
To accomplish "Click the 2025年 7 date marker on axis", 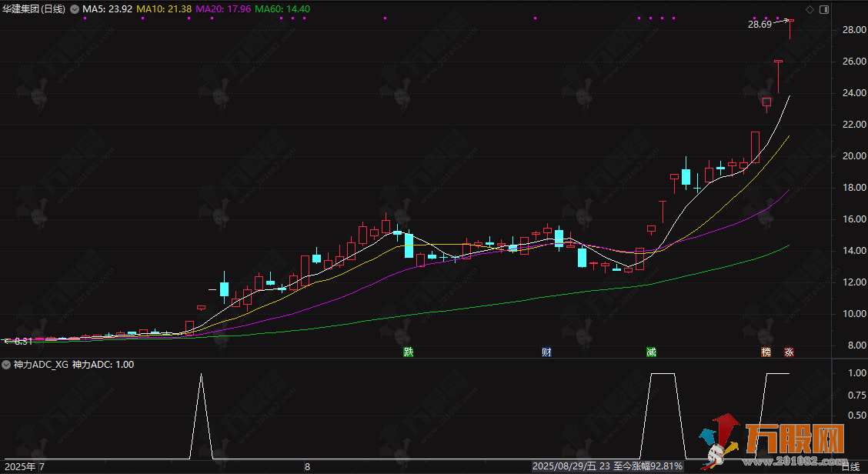I will [x=25, y=467].
